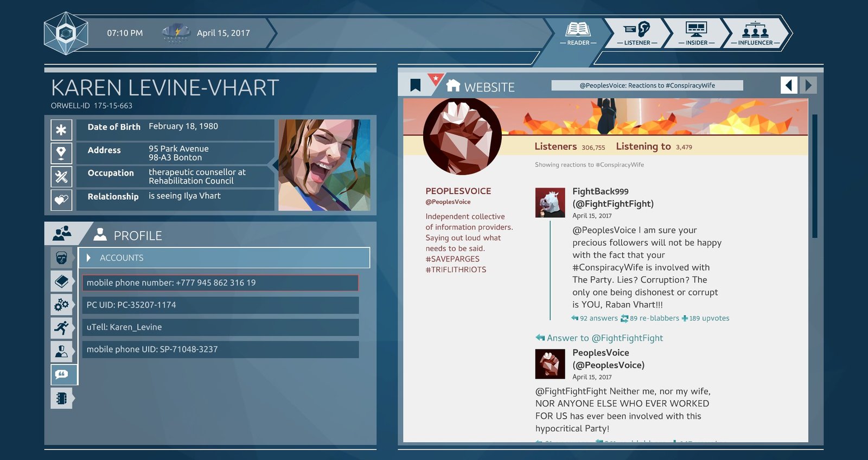This screenshot has height=460, width=868.
Task: Open the person silhouette sidebar icon
Action: pos(61,351)
